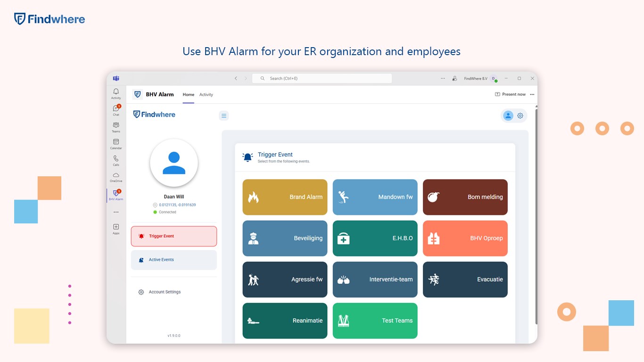Viewport: 644px width, 362px height.
Task: Click the Microsoft Teams logo icon
Action: pos(116,78)
